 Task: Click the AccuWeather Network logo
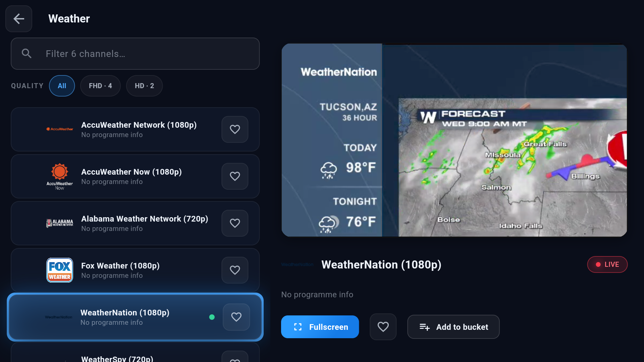point(60,129)
